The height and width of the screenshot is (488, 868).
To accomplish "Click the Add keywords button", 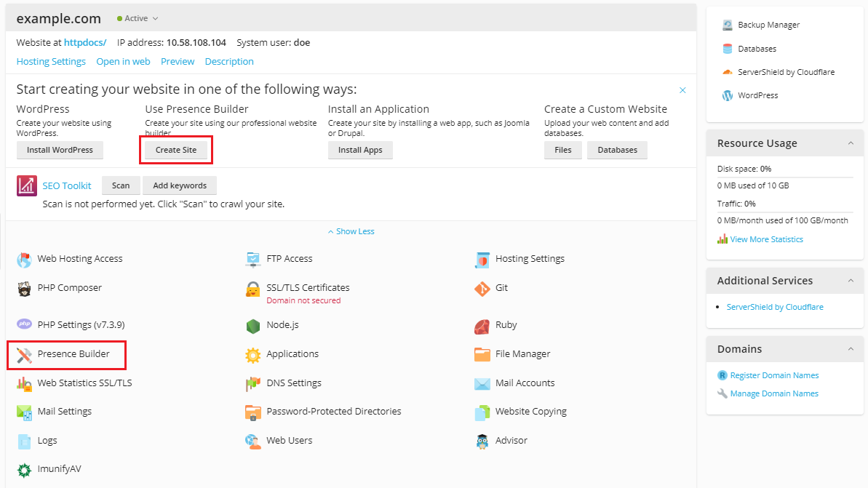I will tap(180, 185).
